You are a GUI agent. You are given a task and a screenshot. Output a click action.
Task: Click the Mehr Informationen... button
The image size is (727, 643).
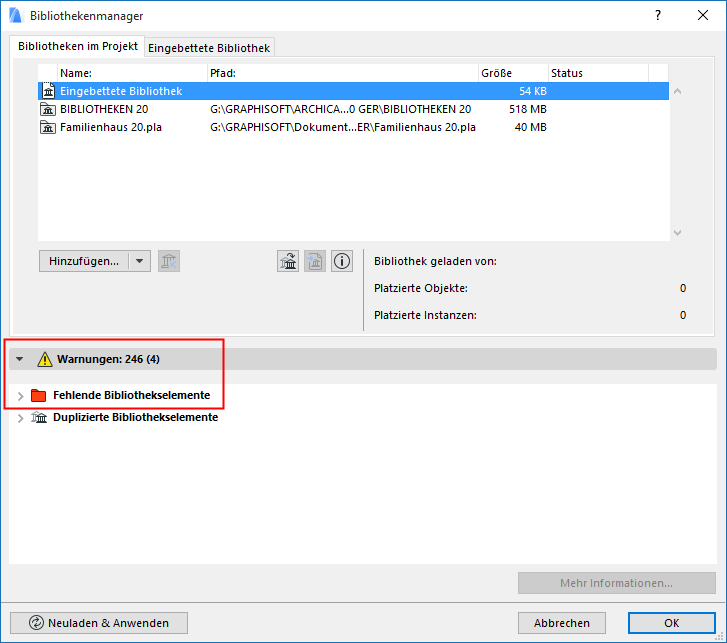point(617,583)
